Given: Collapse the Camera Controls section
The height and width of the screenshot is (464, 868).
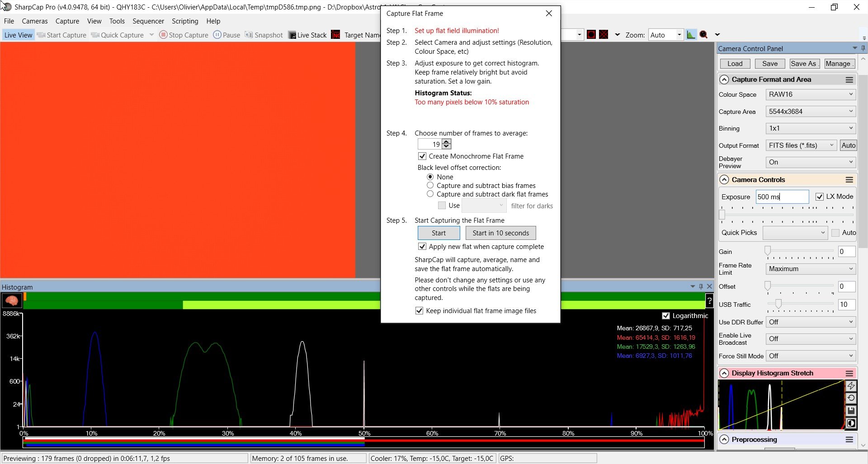Looking at the screenshot, I should pyautogui.click(x=724, y=180).
